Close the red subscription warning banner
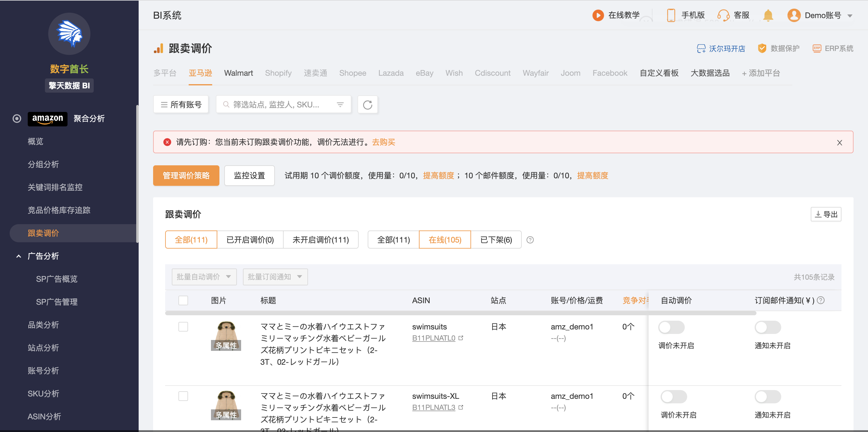The height and width of the screenshot is (432, 868). [x=839, y=142]
